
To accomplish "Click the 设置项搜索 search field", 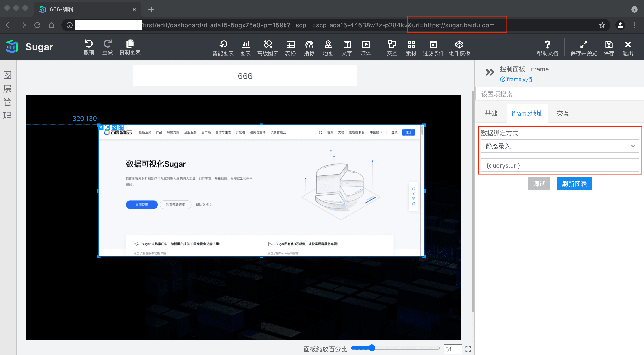I will 560,94.
